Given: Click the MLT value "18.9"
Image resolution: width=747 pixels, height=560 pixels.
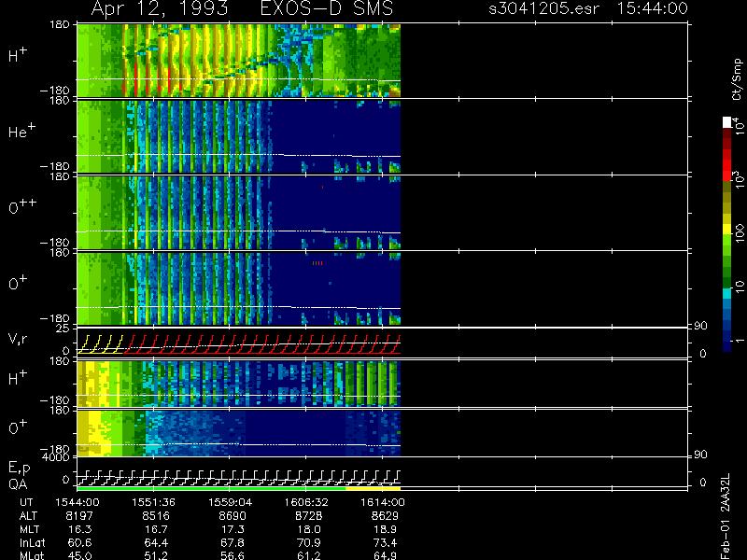Looking at the screenshot, I should (x=385, y=529).
